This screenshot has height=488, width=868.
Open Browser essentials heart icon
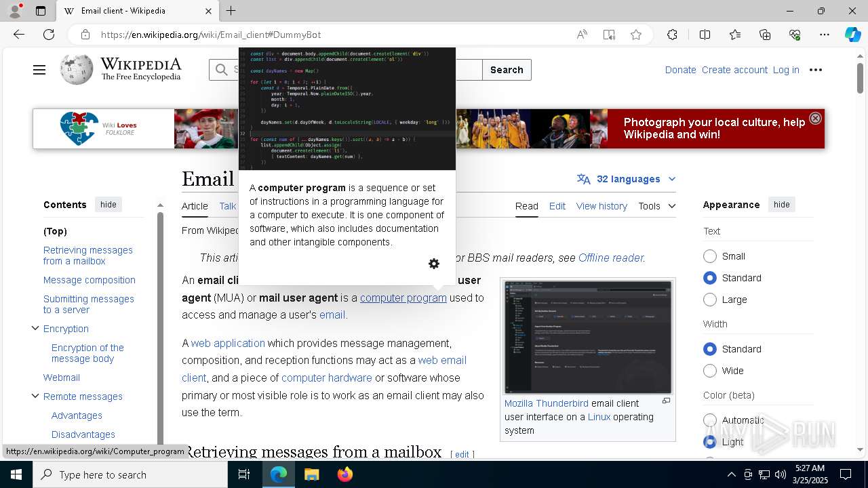pyautogui.click(x=795, y=35)
